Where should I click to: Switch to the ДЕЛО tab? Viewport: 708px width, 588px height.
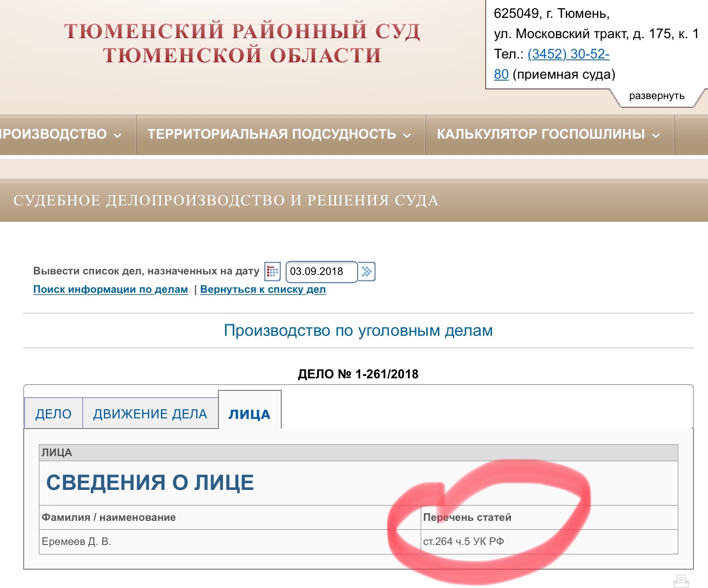pyautogui.click(x=53, y=414)
